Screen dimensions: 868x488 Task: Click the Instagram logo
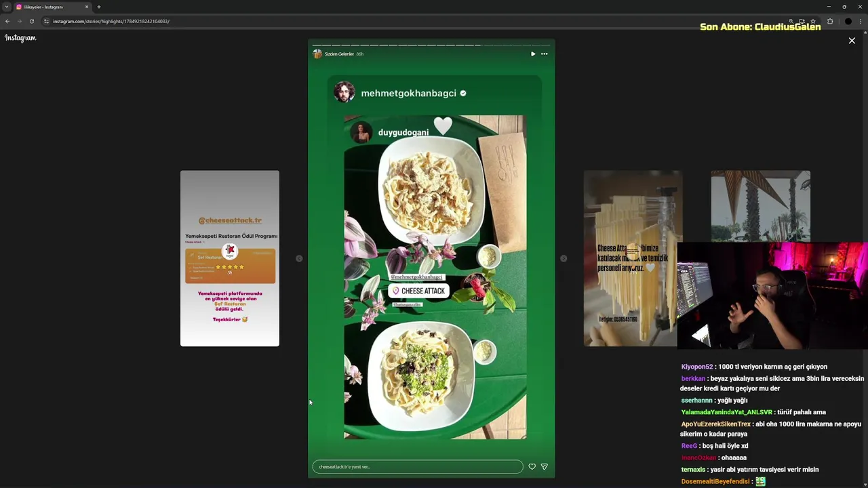click(20, 38)
